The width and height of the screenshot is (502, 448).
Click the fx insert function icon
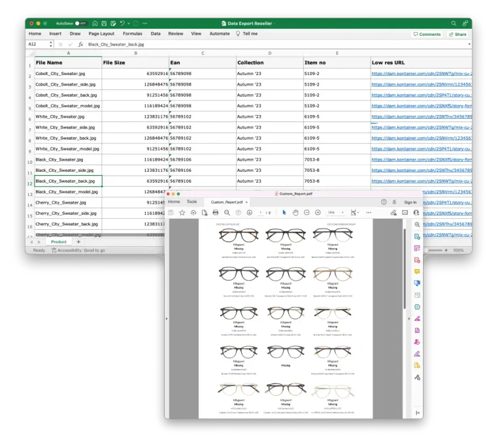(80, 44)
